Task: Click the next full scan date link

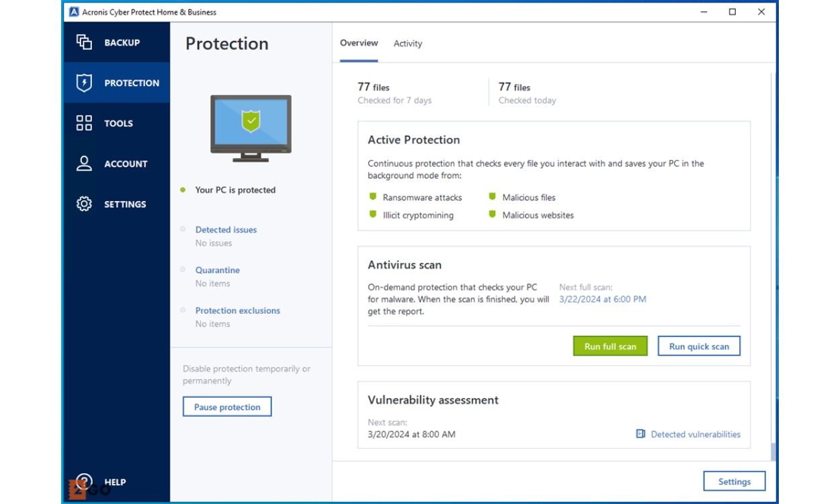Action: 603,299
